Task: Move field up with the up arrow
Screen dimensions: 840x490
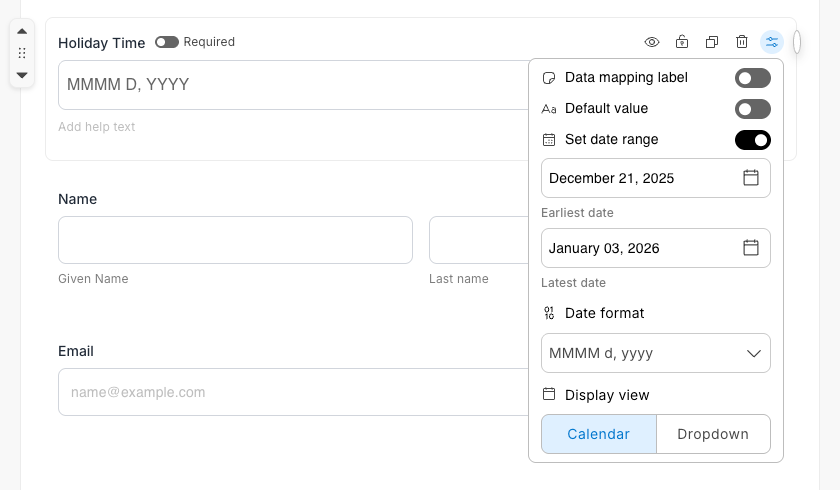Action: pyautogui.click(x=22, y=31)
